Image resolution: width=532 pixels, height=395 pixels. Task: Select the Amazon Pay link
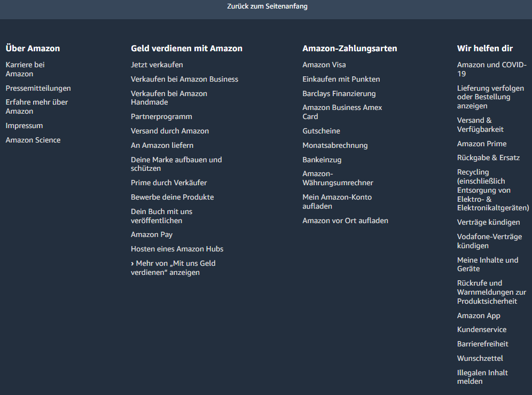[x=152, y=234]
